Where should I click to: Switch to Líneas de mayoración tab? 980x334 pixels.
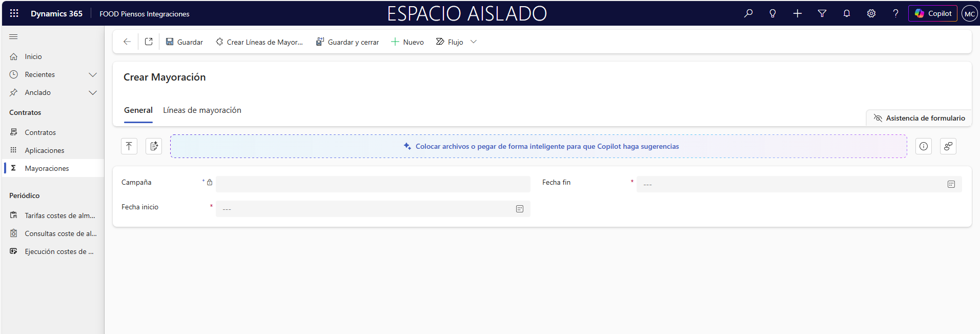coord(202,110)
